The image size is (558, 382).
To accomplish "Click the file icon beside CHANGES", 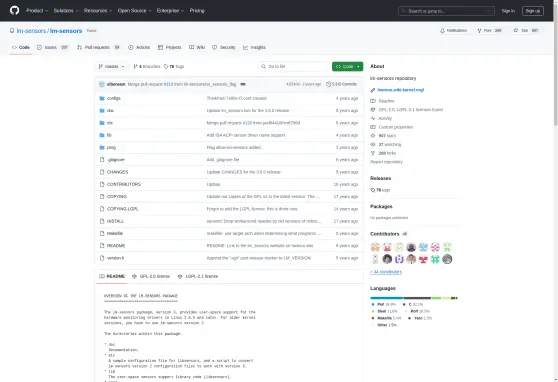I will [102, 172].
